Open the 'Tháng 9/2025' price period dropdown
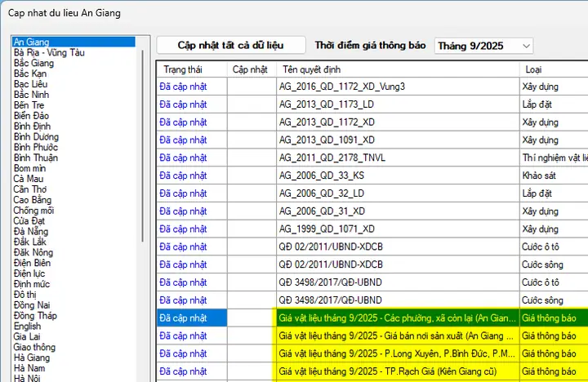Screen dimensions: 588x382 tap(483, 46)
